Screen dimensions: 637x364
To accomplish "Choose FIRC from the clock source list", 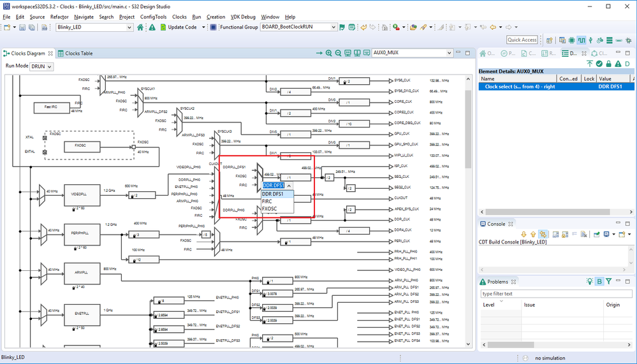I will [267, 201].
